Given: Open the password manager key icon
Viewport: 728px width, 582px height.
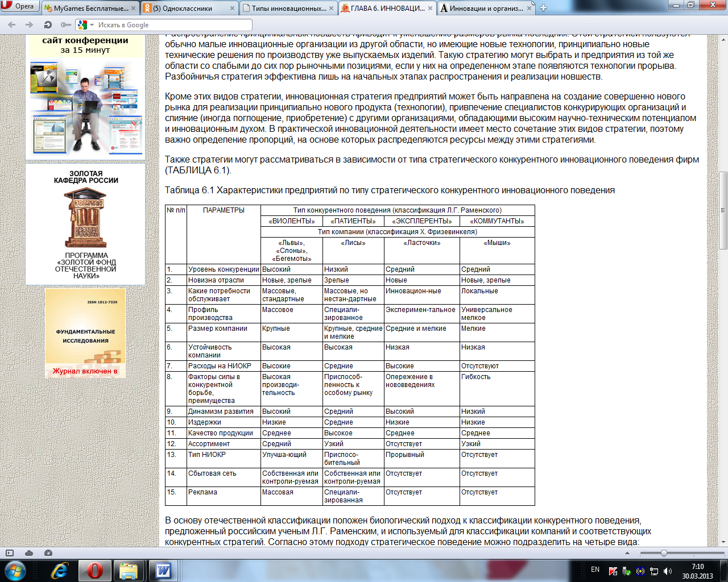Looking at the screenshot, I should click(65, 25).
